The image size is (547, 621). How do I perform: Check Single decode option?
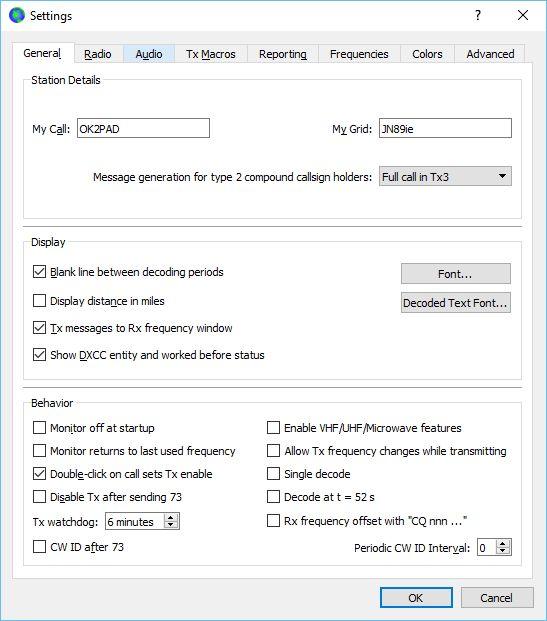273,474
